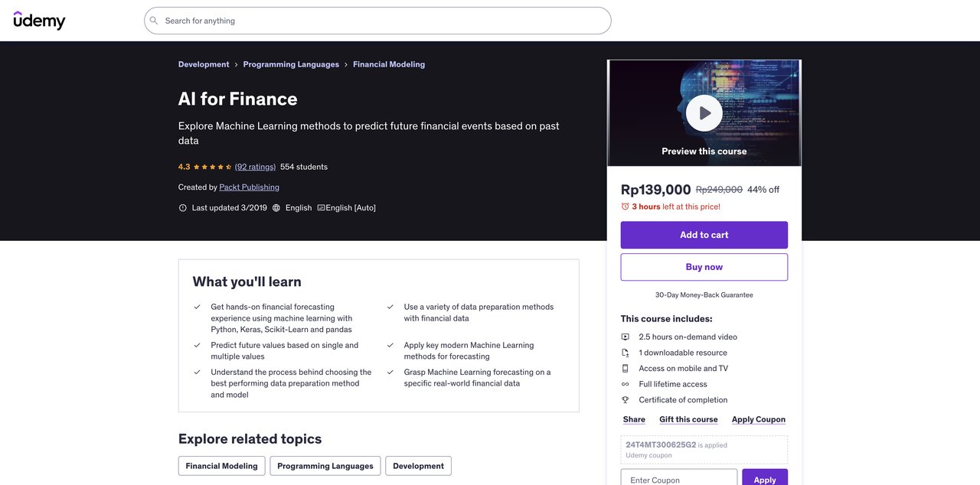980x485 pixels.
Task: Click 30-Day Money-Back Guarantee text
Action: point(704,295)
